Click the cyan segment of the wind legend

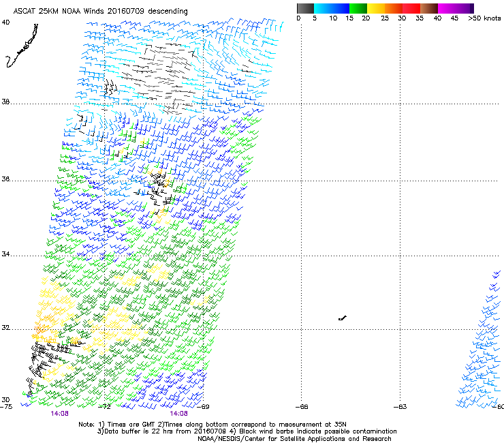323,8
